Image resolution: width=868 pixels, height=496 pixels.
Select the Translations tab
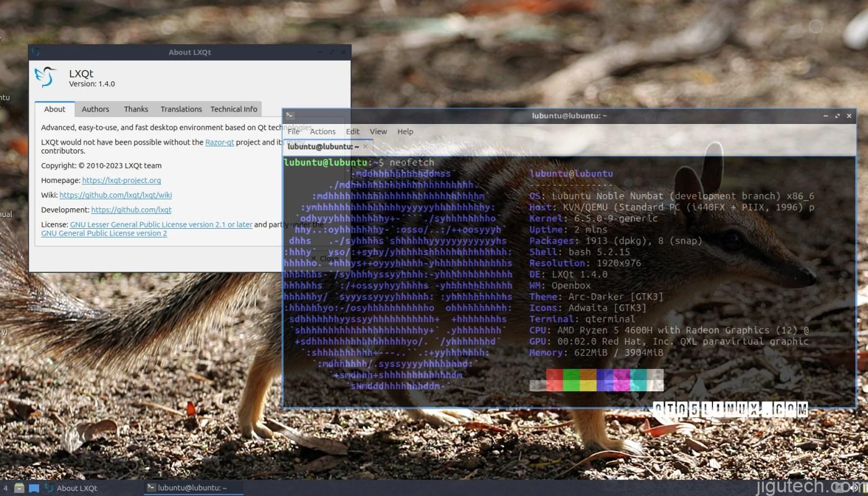181,109
